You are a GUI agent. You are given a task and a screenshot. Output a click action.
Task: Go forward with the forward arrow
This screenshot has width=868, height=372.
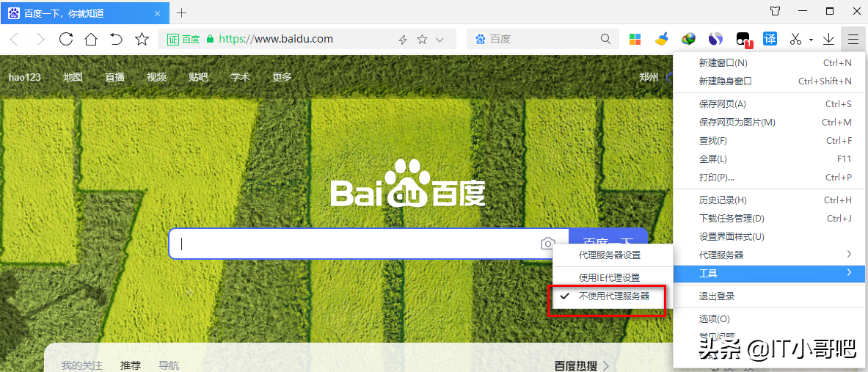[x=40, y=40]
